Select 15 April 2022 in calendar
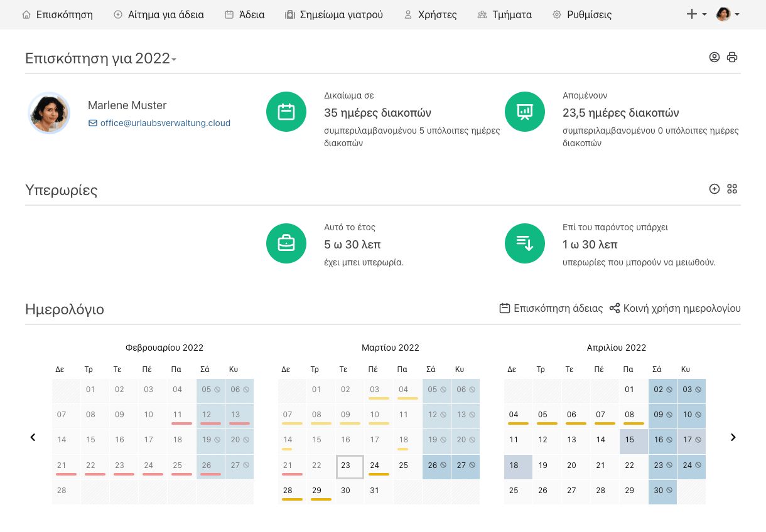Screen dimensions: 766x532 pos(634,442)
